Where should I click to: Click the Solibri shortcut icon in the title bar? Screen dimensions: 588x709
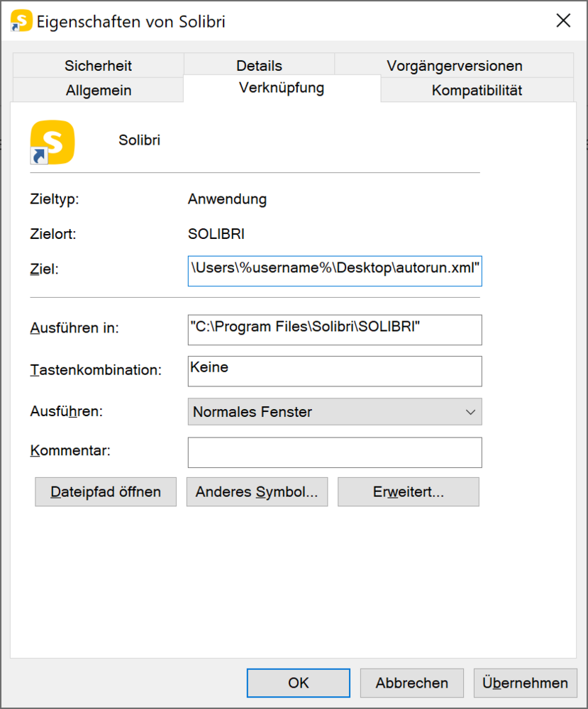(x=21, y=21)
